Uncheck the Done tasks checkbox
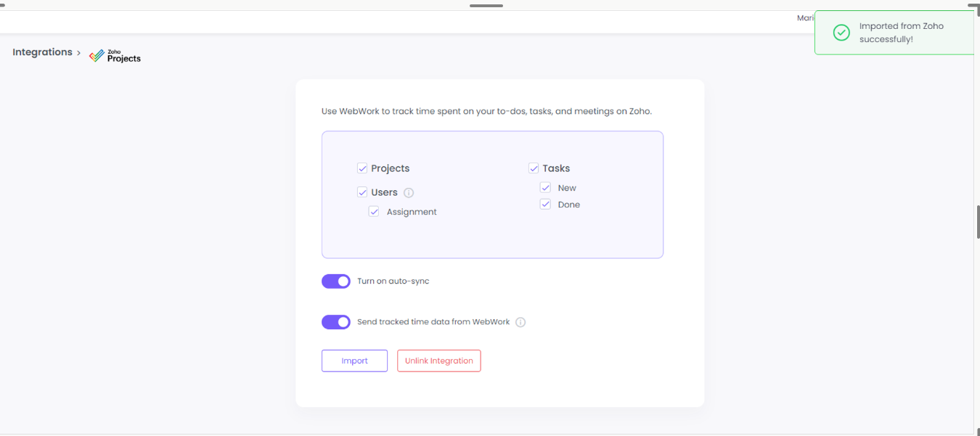Viewport: 980px width, 436px height. point(545,204)
